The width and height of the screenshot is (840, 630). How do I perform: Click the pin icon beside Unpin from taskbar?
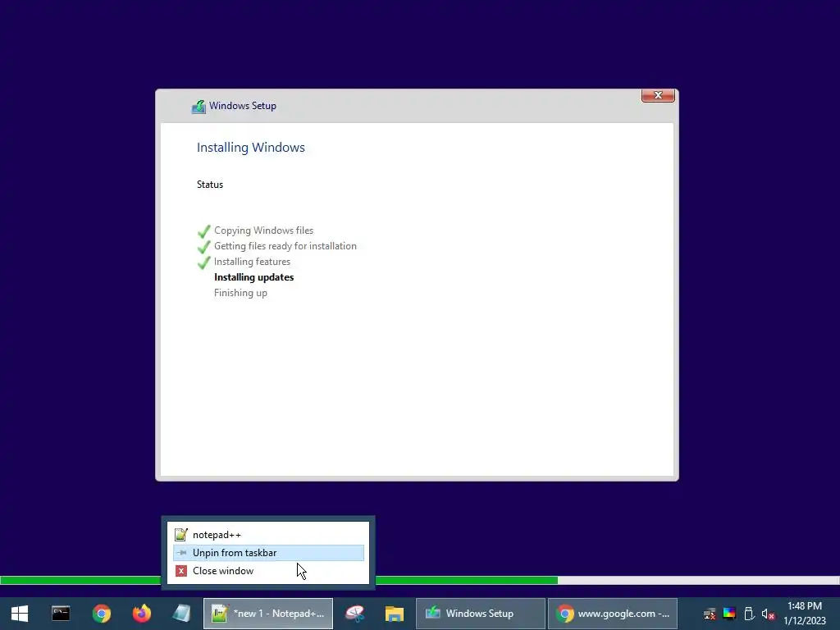(x=181, y=553)
